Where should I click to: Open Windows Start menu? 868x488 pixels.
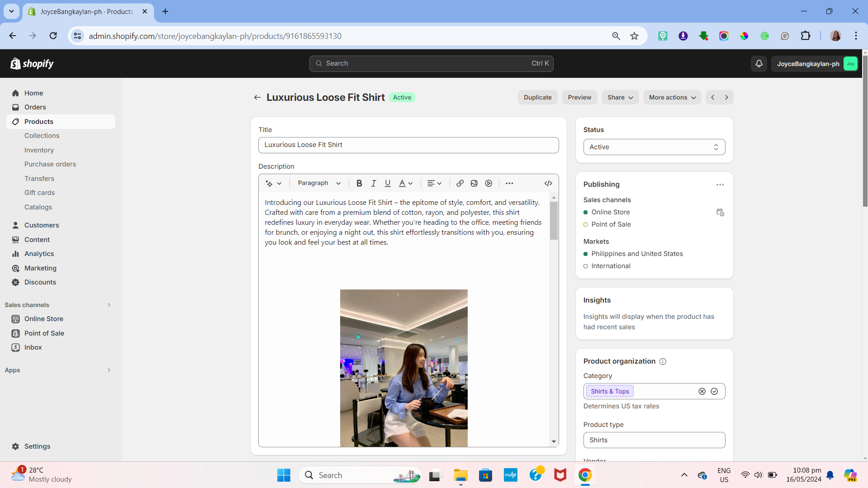(x=284, y=475)
